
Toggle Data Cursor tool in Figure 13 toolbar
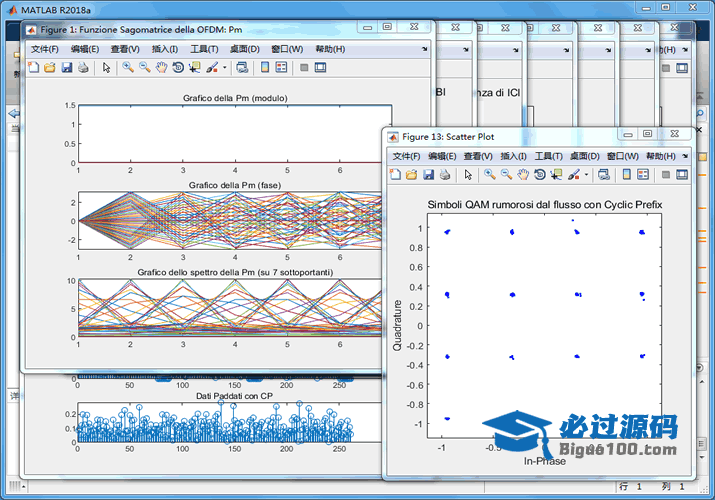(556, 175)
